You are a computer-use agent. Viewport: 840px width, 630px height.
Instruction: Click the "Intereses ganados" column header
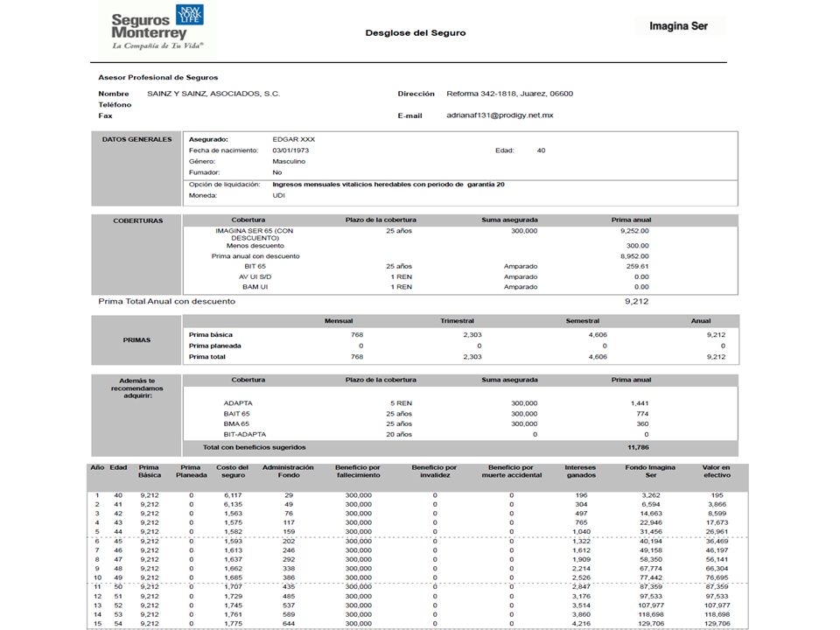581,472
